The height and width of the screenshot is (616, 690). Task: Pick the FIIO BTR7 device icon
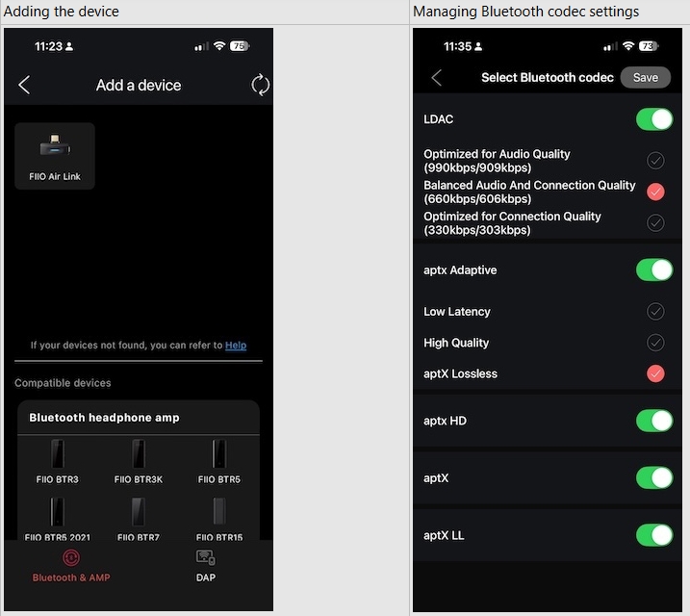pyautogui.click(x=139, y=512)
